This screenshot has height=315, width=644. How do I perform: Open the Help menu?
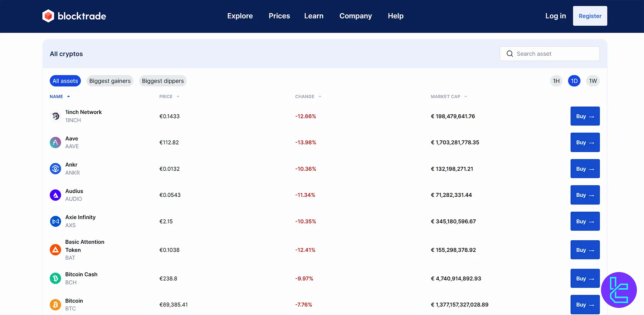(x=396, y=16)
